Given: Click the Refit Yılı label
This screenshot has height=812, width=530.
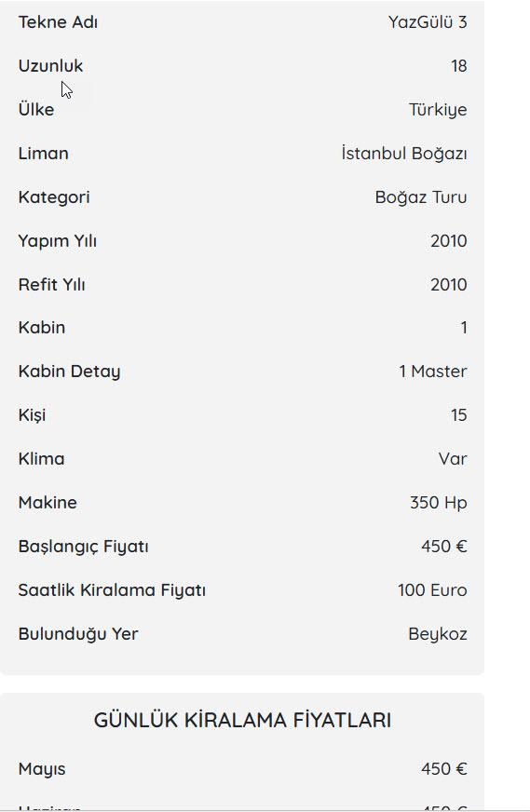Looking at the screenshot, I should [x=52, y=285].
